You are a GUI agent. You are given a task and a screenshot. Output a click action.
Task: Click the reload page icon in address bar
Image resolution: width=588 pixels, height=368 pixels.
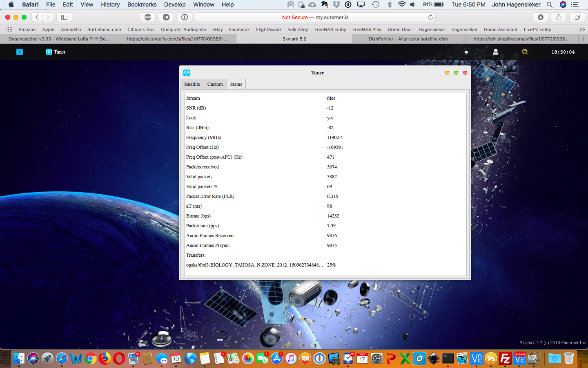click(x=430, y=17)
